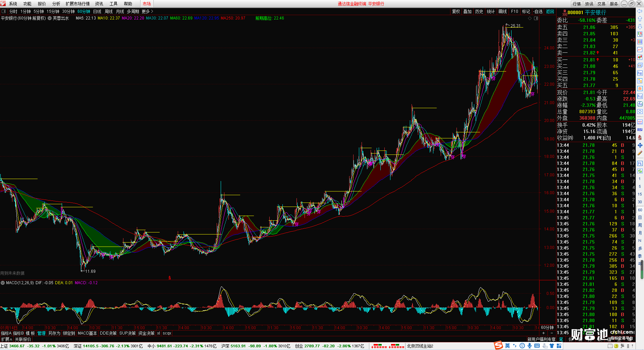Screen dimensions: 644x350
Task: Switch chart to 周线 period
Action: tap(109, 11)
